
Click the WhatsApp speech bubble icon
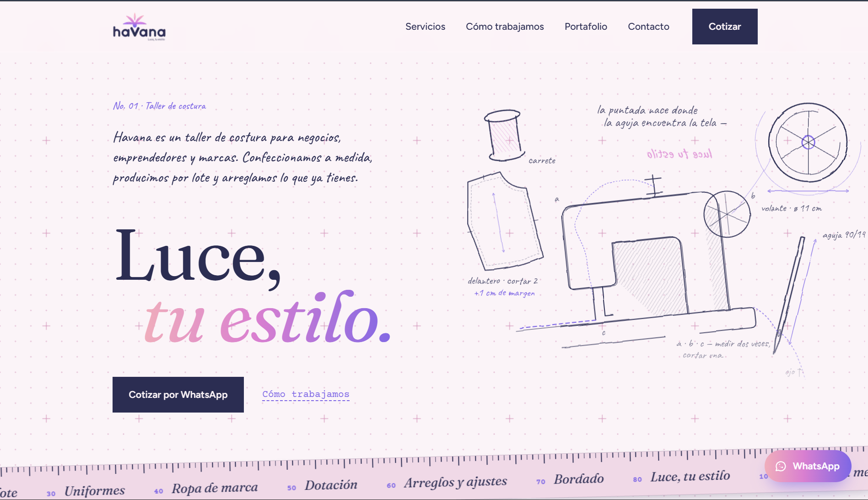[781, 466]
